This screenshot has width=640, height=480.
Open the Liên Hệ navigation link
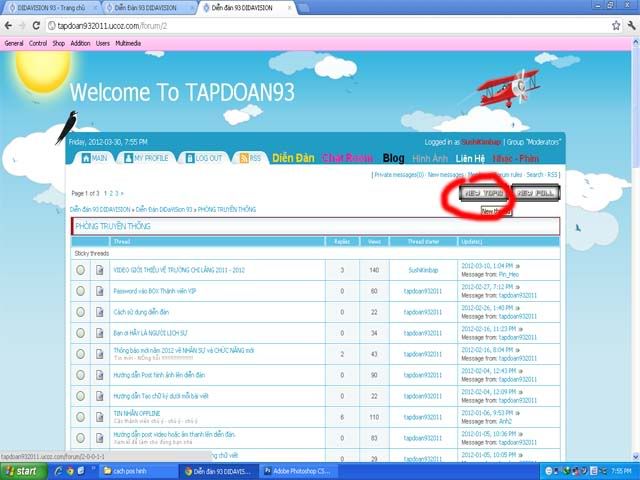coord(470,158)
